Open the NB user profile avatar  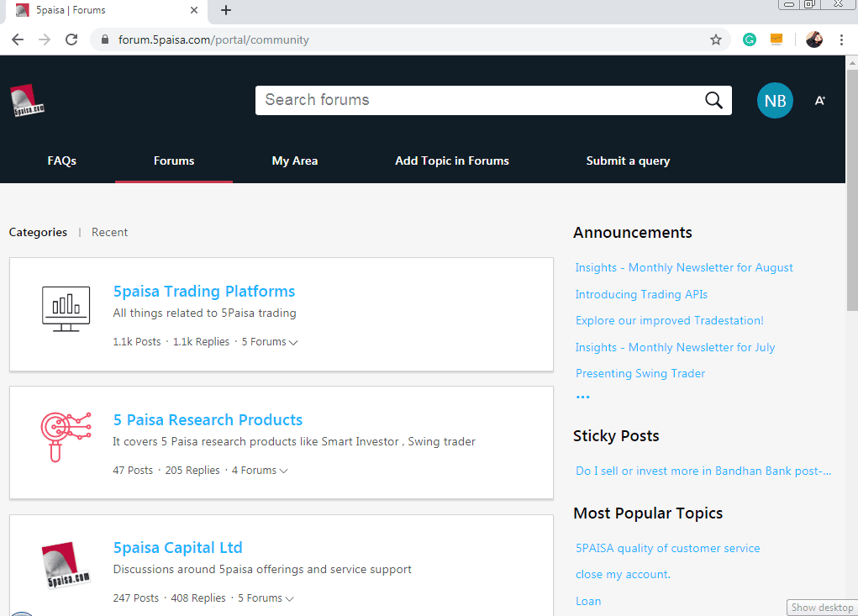tap(775, 101)
